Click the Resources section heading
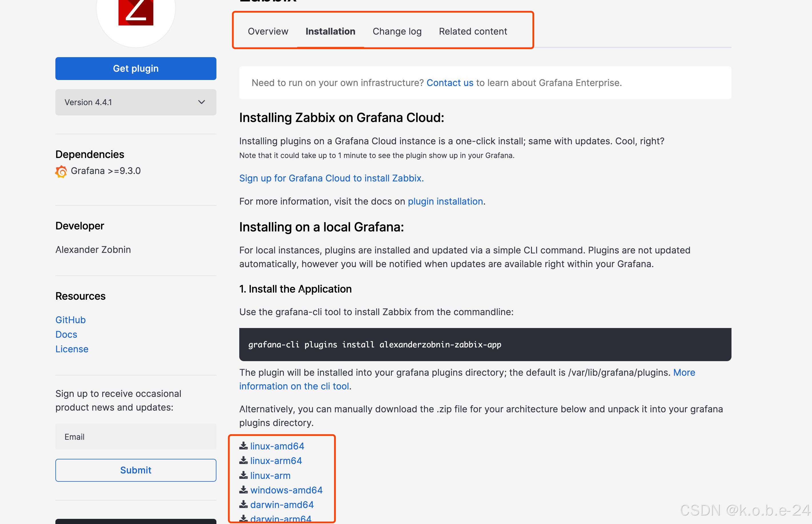The width and height of the screenshot is (812, 524). point(80,296)
